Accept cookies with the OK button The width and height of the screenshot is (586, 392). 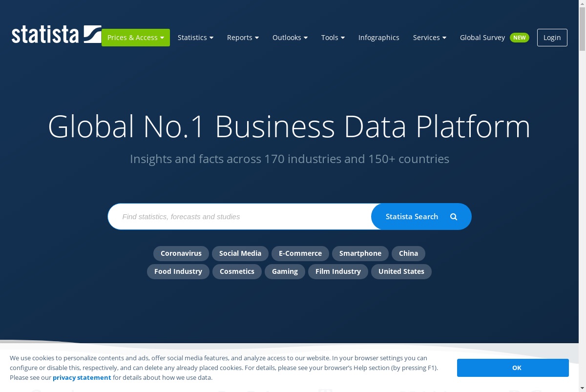(513, 368)
